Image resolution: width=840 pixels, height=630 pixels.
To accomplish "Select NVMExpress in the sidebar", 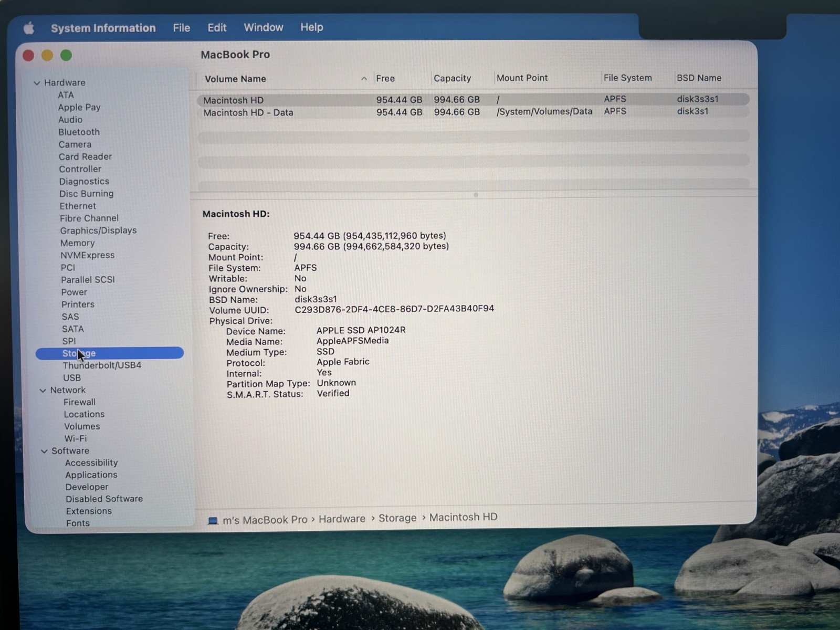I will tap(87, 255).
